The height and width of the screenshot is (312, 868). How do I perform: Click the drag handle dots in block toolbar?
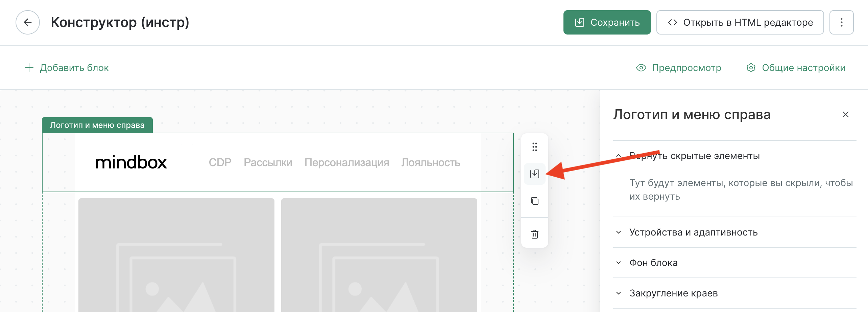[535, 147]
